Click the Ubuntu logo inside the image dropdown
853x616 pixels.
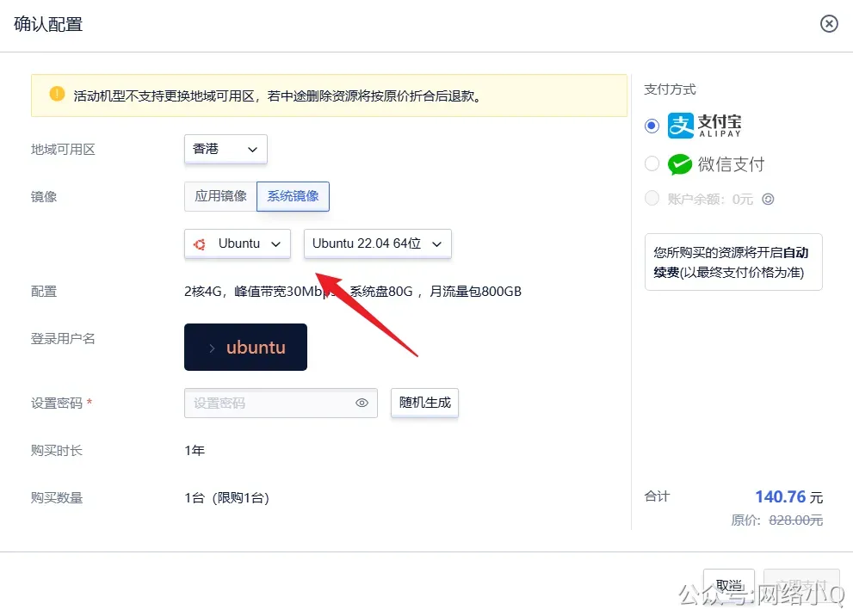point(201,244)
